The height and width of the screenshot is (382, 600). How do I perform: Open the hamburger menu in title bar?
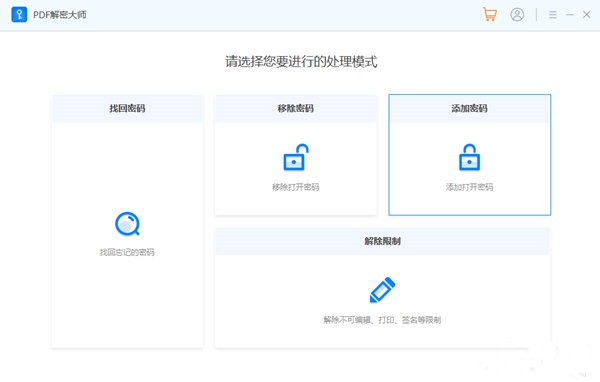point(553,15)
